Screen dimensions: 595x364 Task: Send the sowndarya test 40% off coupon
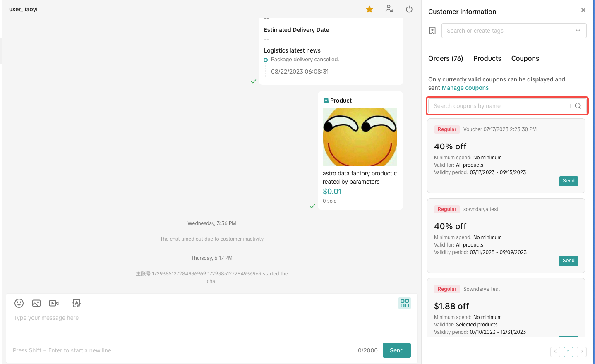coord(569,261)
